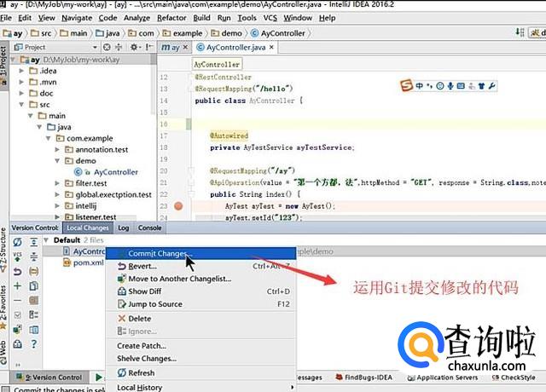Viewport: 546px width, 392px height.
Task: Click the Sogou input method S icon
Action: tap(406, 85)
